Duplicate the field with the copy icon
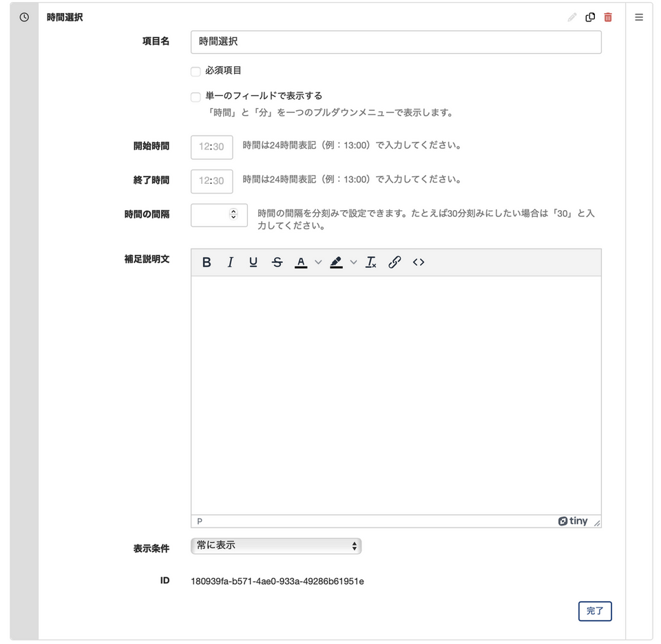Image resolution: width=661 pixels, height=644 pixels. click(x=590, y=17)
